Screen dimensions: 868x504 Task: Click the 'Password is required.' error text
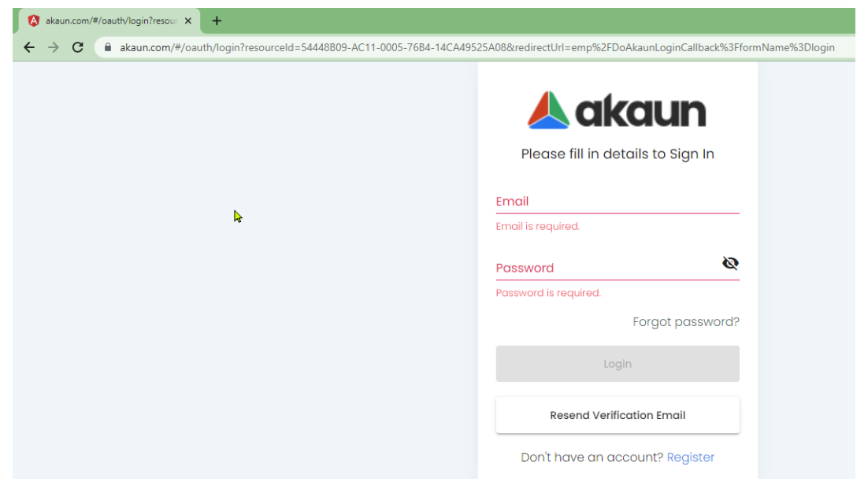coord(548,293)
